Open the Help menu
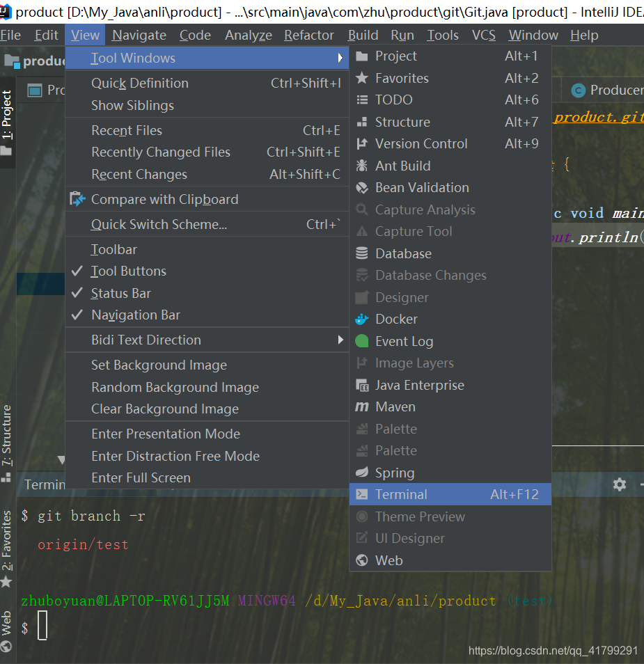Screen dimensions: 644x664 [584, 35]
